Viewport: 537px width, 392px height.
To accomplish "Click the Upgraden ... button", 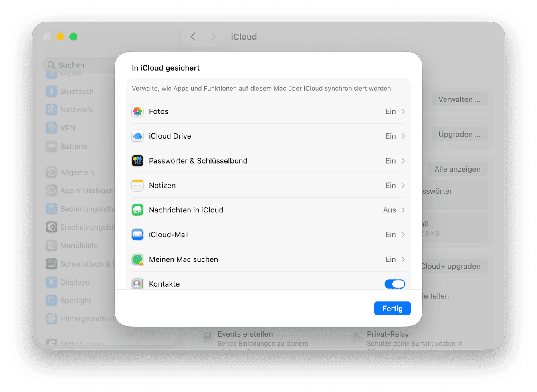I will [459, 134].
